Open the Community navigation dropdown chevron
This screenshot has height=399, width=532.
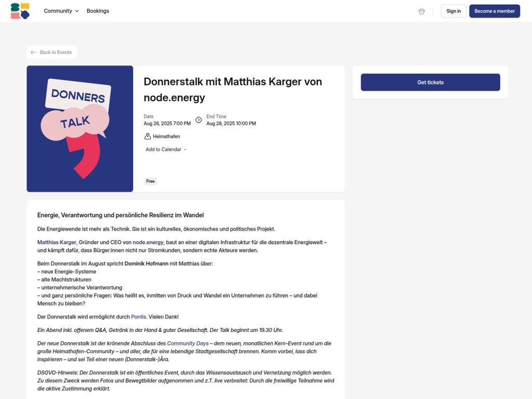(x=76, y=11)
